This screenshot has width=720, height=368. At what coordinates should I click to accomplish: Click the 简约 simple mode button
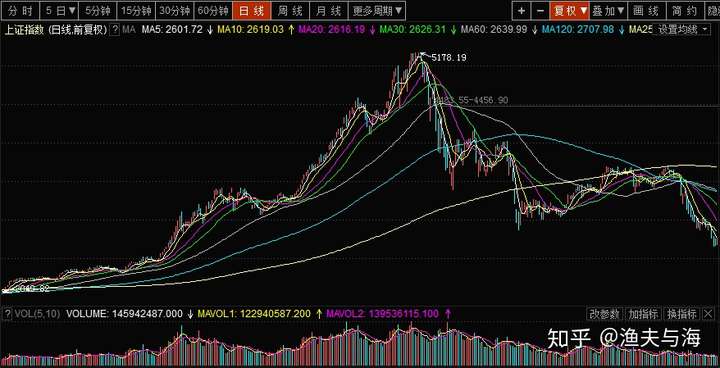click(x=684, y=10)
